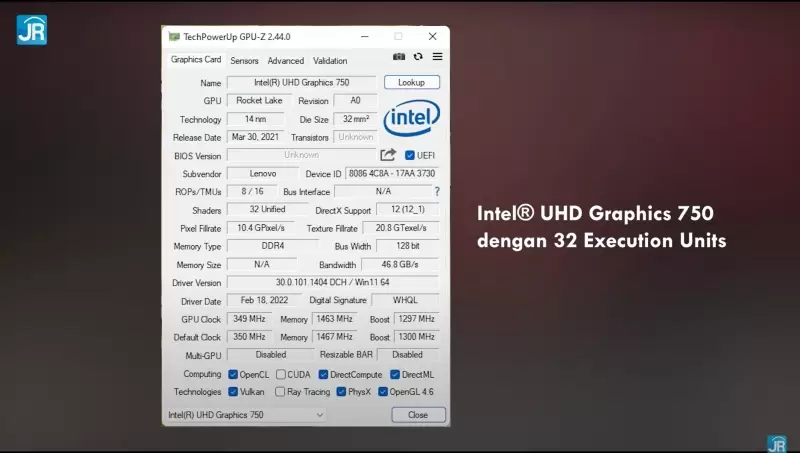
Task: Toggle the OpenCL checkbox
Action: (233, 374)
